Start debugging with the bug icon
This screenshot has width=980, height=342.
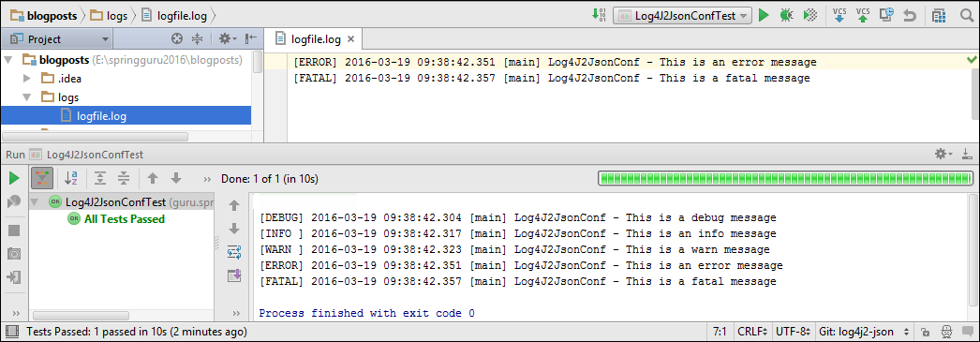coord(786,15)
